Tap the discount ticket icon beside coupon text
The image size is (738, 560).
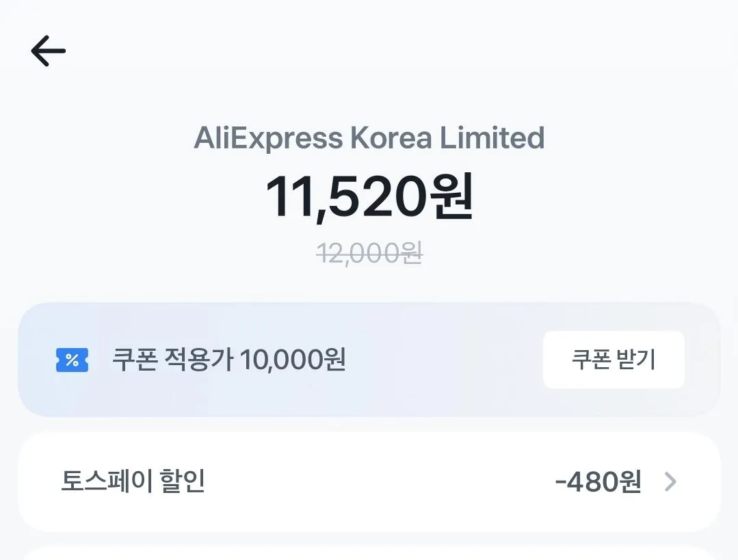[x=72, y=358]
